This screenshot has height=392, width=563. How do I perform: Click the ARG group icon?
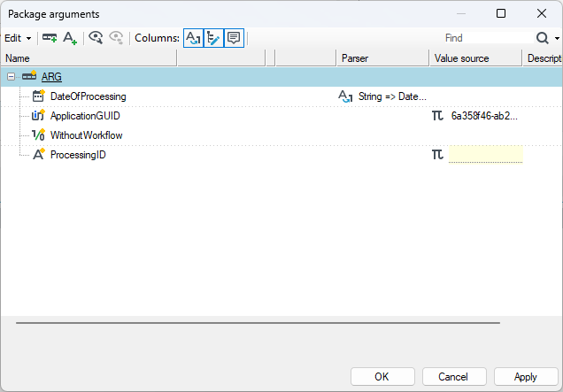click(x=29, y=76)
